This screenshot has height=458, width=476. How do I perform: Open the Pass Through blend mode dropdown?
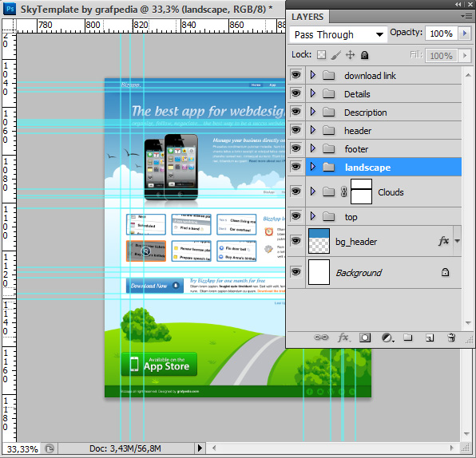(x=338, y=34)
